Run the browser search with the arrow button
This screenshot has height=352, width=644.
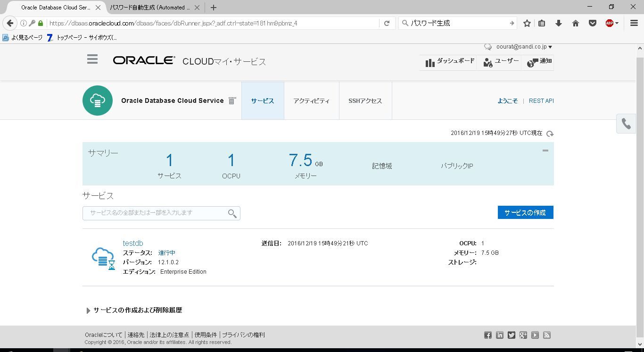click(512, 23)
